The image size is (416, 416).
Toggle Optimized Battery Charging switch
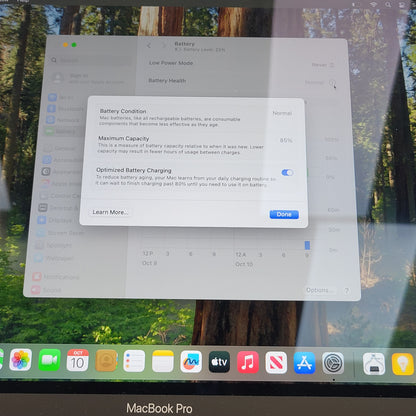287,172
